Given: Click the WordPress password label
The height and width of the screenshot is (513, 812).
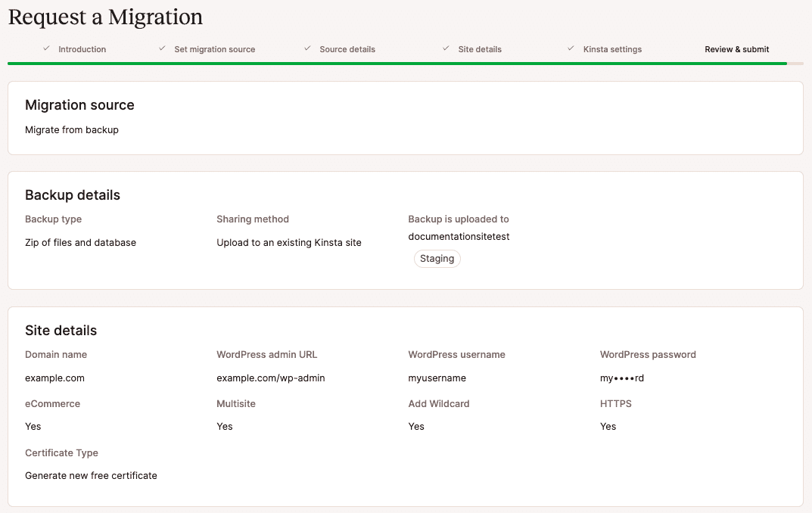Looking at the screenshot, I should [648, 355].
